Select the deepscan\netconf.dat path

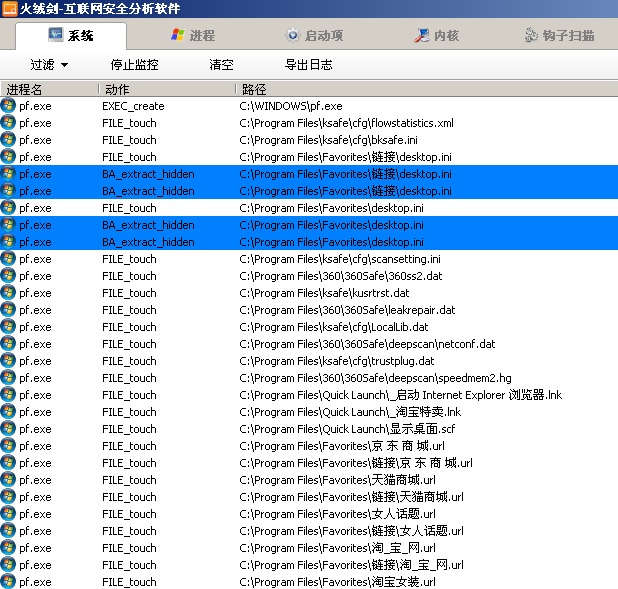[x=367, y=344]
